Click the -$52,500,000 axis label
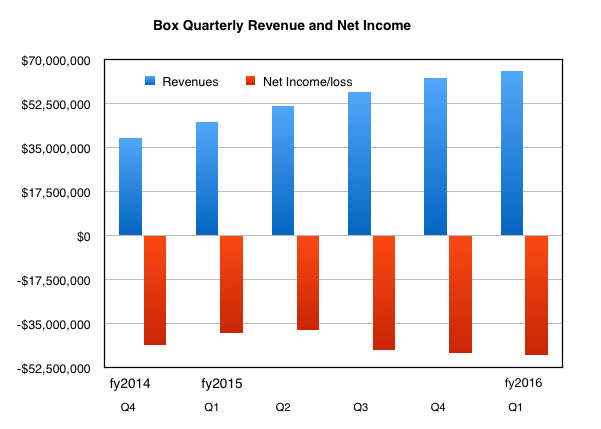This screenshot has height=429, width=601. pos(54,369)
